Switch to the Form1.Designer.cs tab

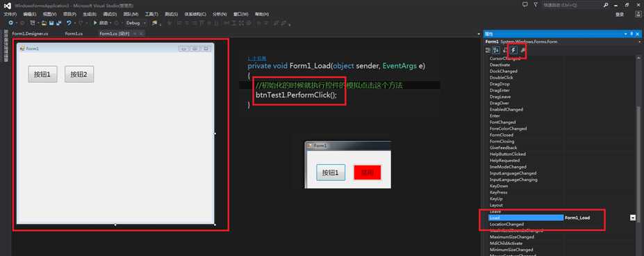(x=30, y=33)
